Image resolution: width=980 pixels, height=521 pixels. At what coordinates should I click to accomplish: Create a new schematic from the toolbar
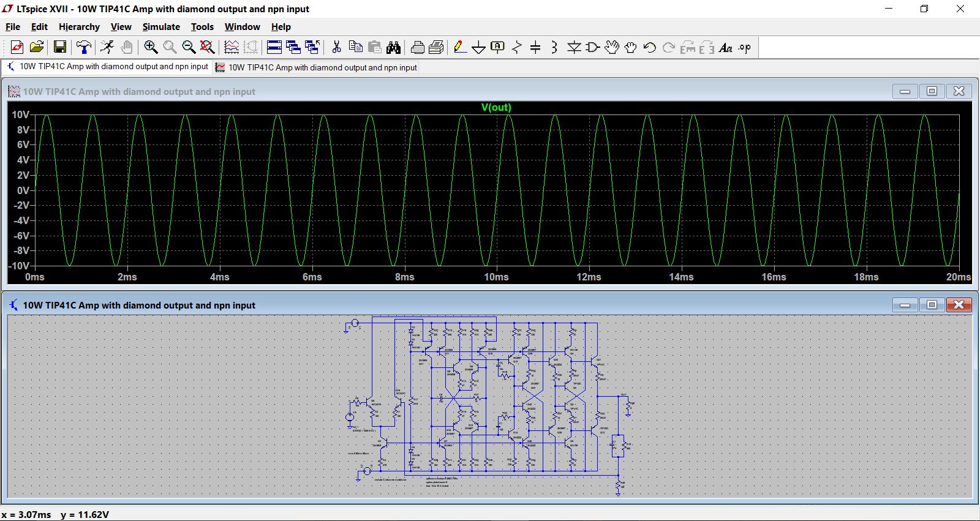pos(17,47)
